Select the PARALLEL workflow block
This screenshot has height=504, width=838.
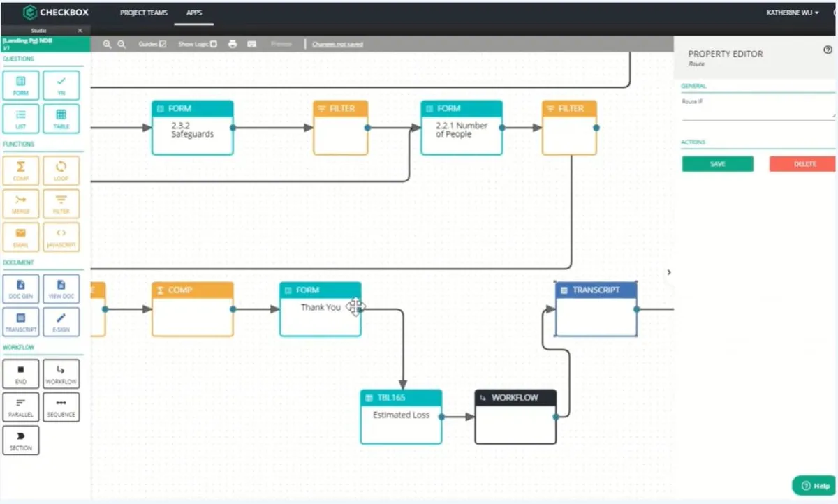pos(21,407)
